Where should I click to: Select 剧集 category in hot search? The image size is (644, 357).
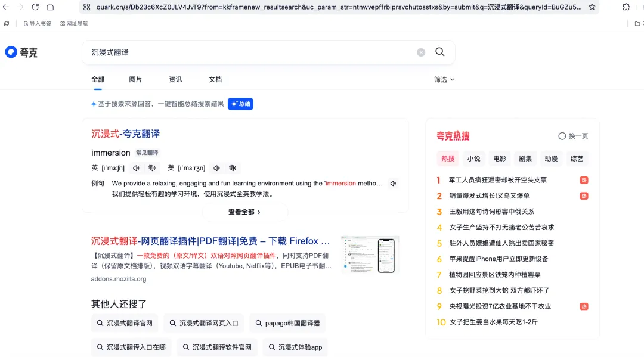click(x=525, y=159)
